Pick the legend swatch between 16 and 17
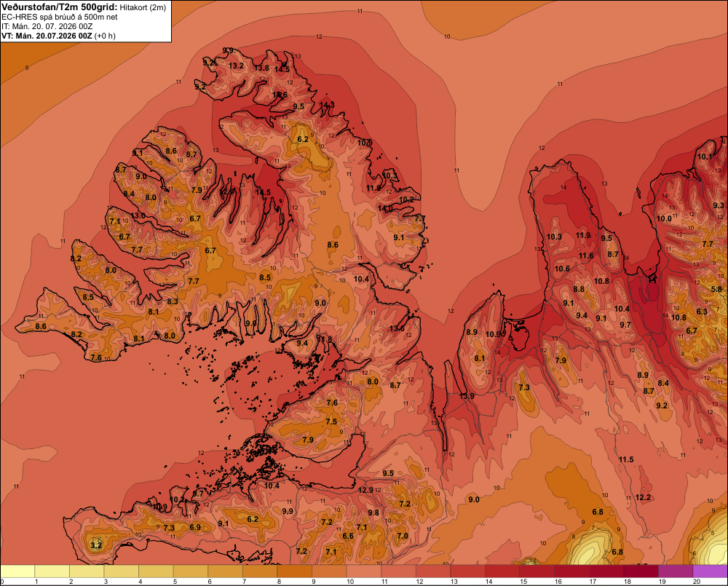Screen dimensions: 728x586 point(572,571)
